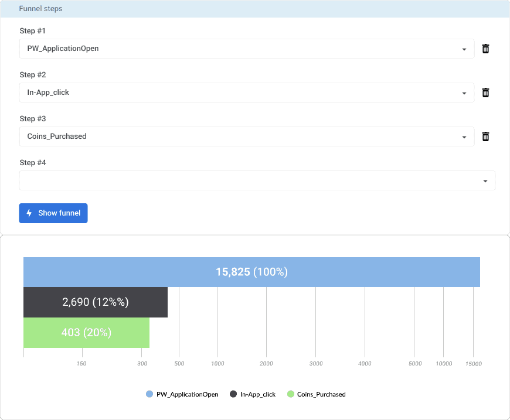The height and width of the screenshot is (420, 510).
Task: Select the dark 2,690 funnel bar
Action: [x=95, y=302]
